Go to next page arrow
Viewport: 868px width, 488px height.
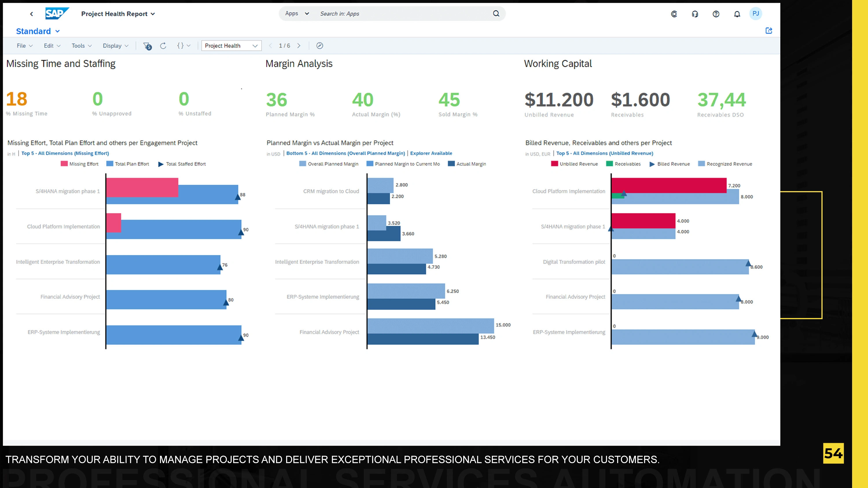(x=299, y=46)
